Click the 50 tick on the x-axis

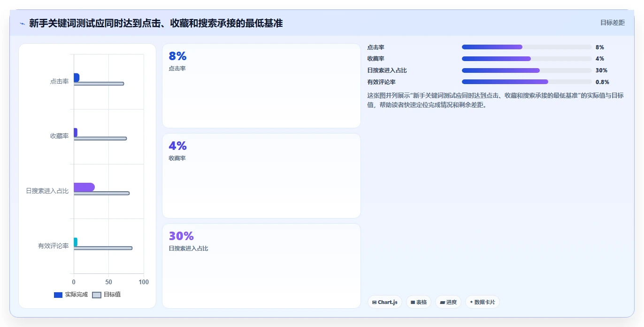[x=108, y=282]
